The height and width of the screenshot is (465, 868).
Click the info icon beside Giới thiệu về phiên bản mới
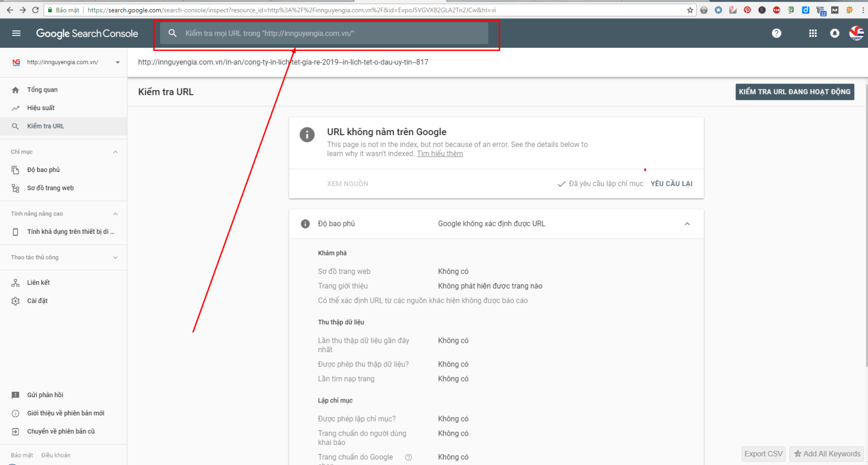15,413
